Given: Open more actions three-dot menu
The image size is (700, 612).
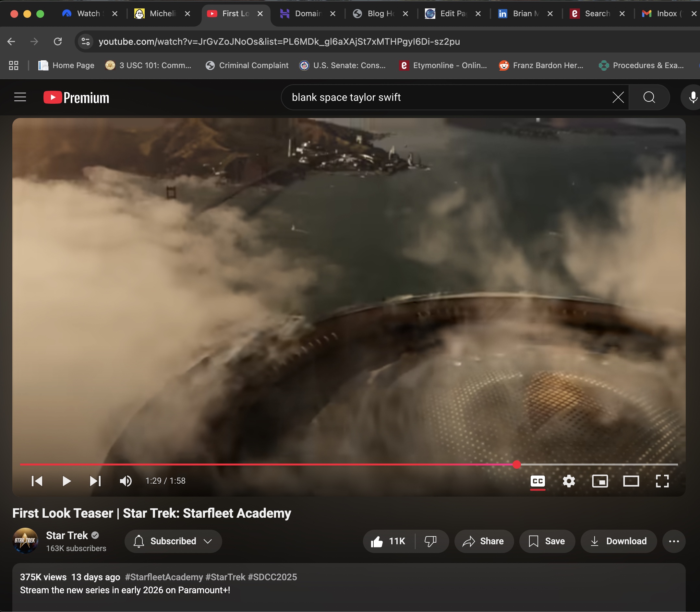Looking at the screenshot, I should [x=674, y=541].
